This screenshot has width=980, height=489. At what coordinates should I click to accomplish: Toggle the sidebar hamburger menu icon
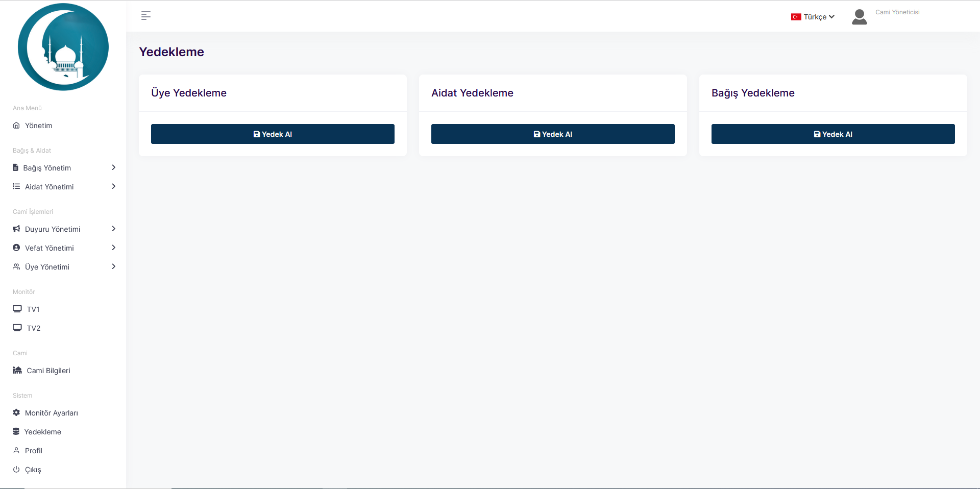[x=146, y=16]
